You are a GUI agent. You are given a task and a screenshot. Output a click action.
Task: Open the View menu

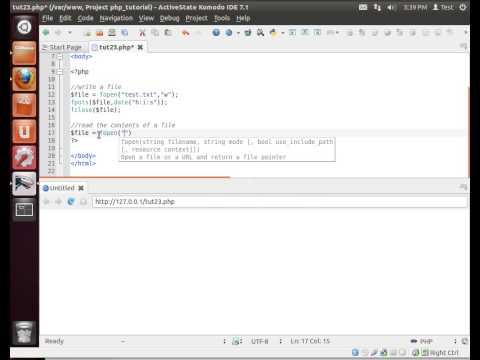[x=146, y=18]
